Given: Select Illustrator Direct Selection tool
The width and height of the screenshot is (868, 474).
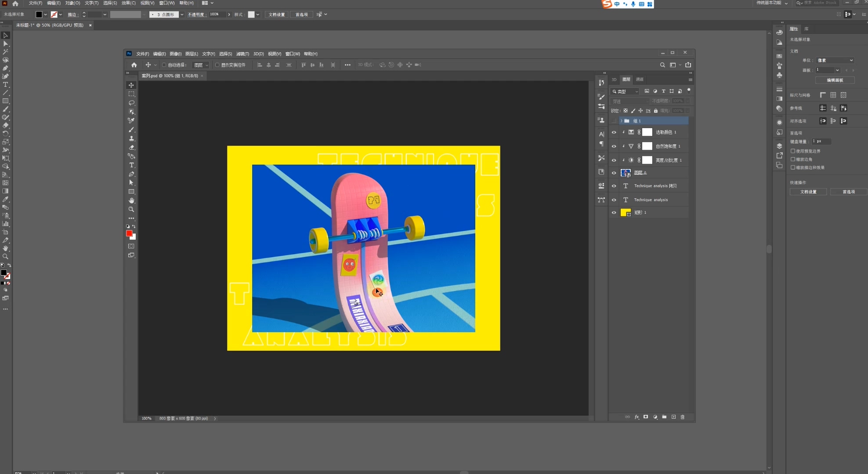Looking at the screenshot, I should point(6,43).
